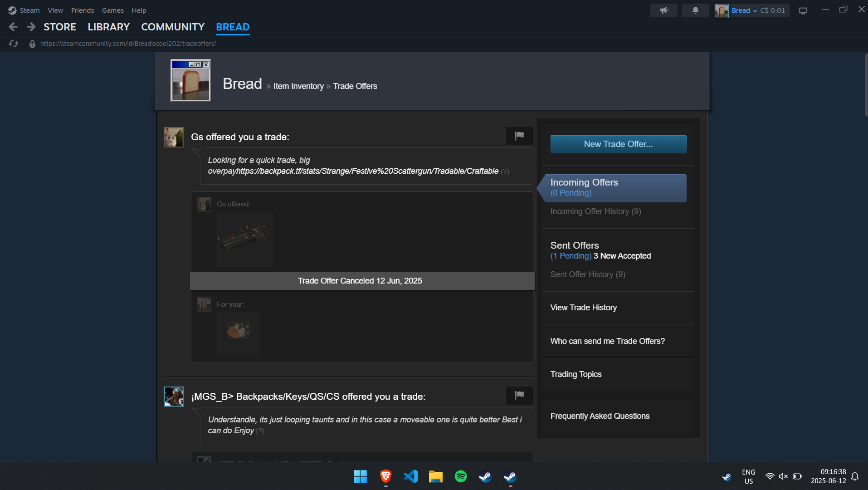
Task: Inspect the Festive Scattergun item offered
Action: pos(245,239)
